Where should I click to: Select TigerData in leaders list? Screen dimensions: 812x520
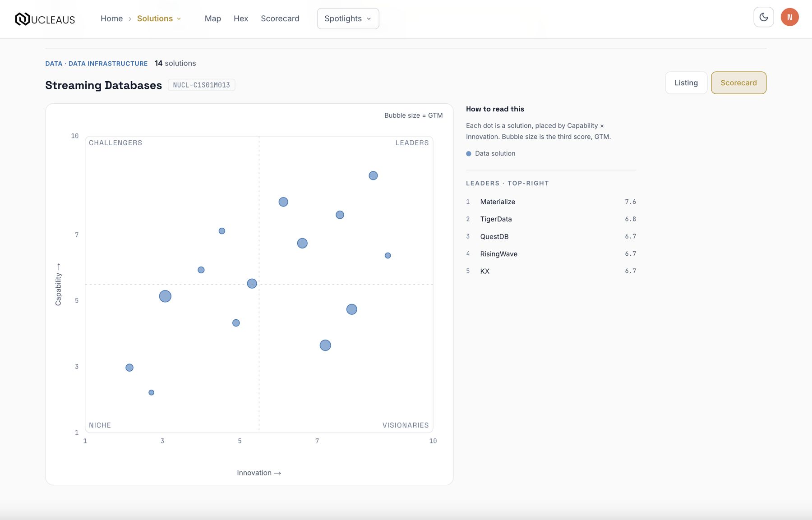(551, 219)
